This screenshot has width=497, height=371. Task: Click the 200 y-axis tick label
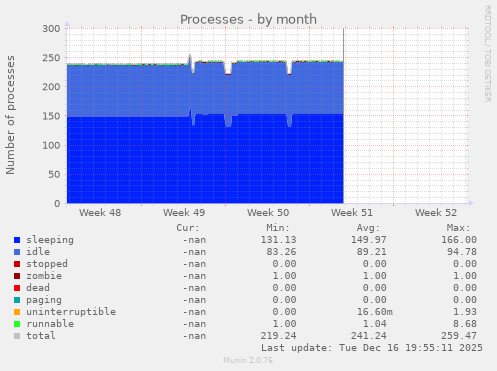(x=51, y=87)
